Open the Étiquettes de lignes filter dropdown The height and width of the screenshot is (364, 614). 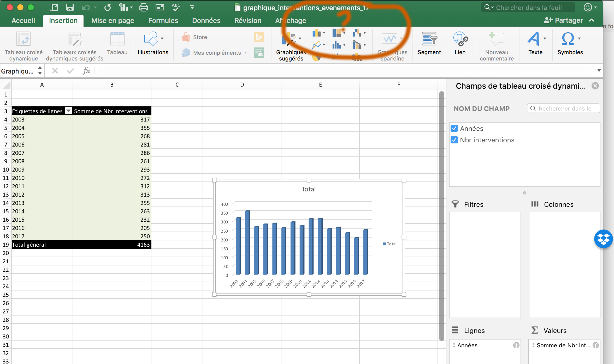click(68, 111)
